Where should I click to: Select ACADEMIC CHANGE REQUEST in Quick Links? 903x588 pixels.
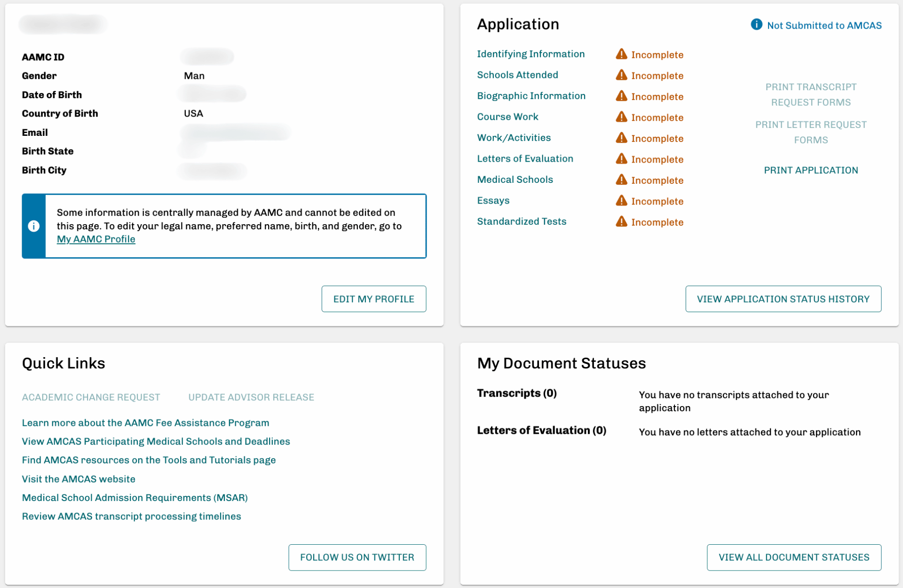pyautogui.click(x=91, y=397)
